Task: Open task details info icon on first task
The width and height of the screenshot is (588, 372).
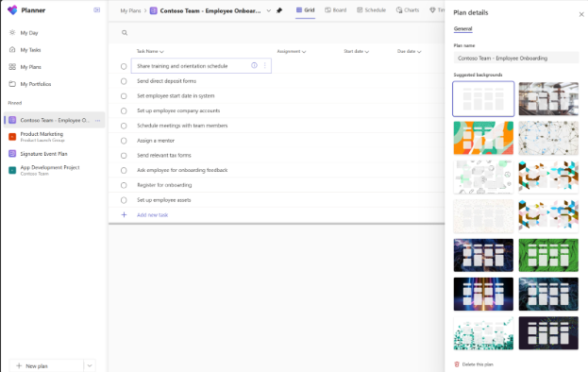Action: (254, 65)
